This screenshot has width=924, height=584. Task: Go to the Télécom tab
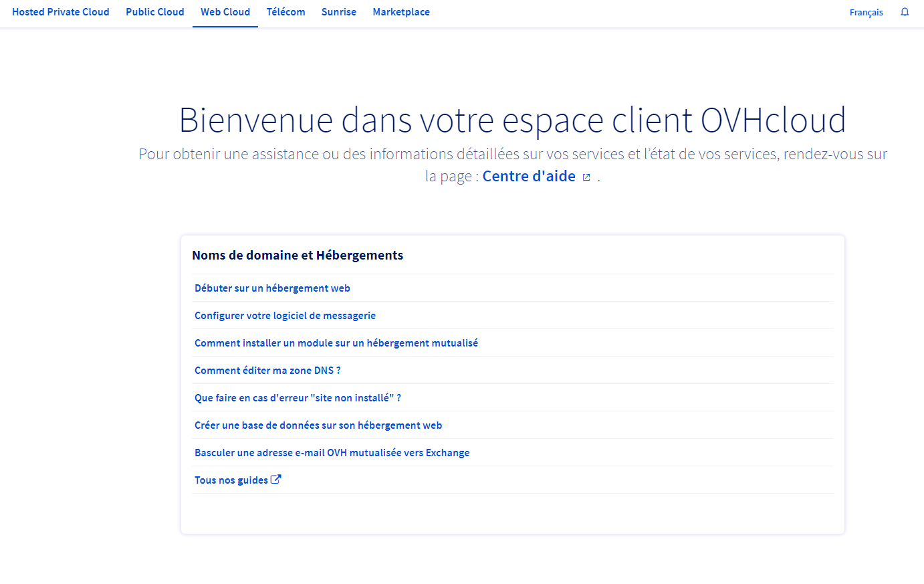tap(285, 12)
